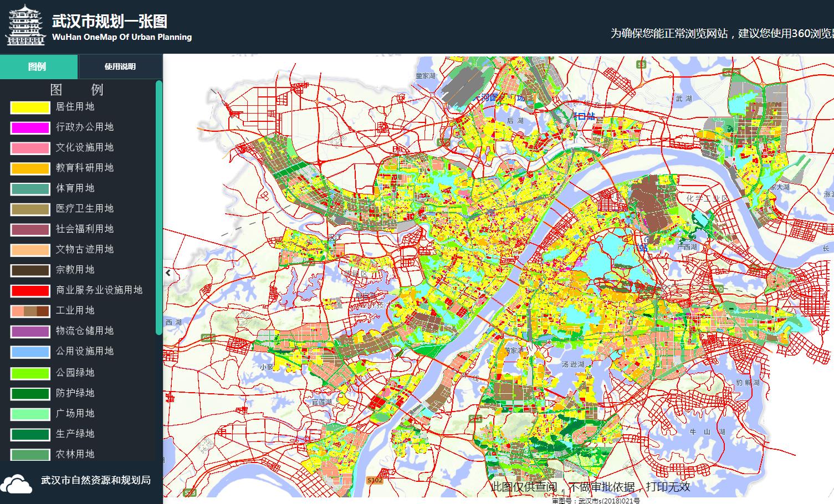The width and height of the screenshot is (834, 504).
Task: Click the teal 体育用地 swatch
Action: (30, 189)
